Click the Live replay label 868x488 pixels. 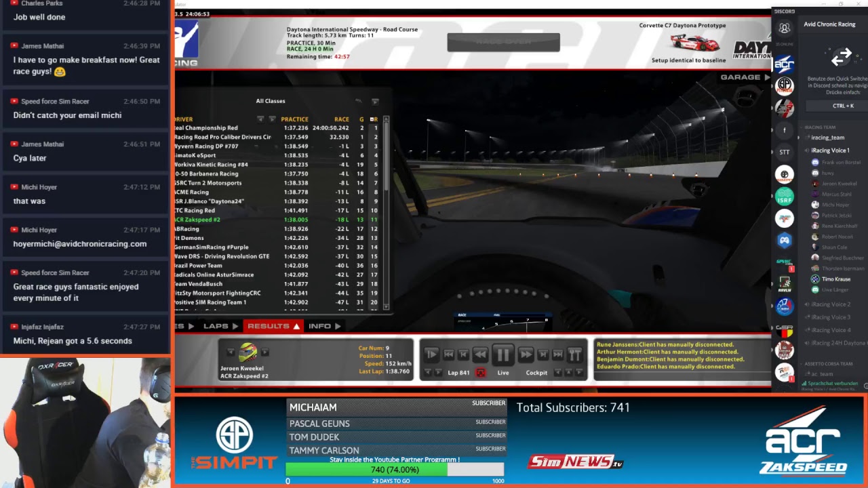point(502,373)
